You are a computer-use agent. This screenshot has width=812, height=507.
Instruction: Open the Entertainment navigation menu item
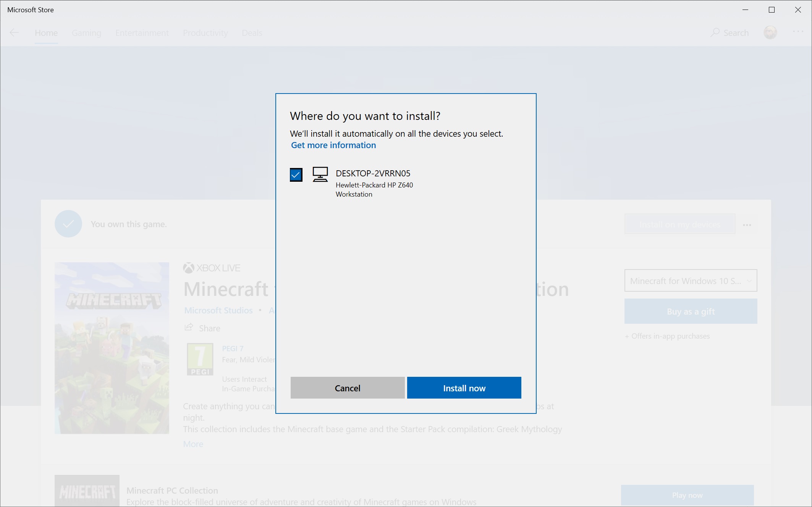pos(142,33)
